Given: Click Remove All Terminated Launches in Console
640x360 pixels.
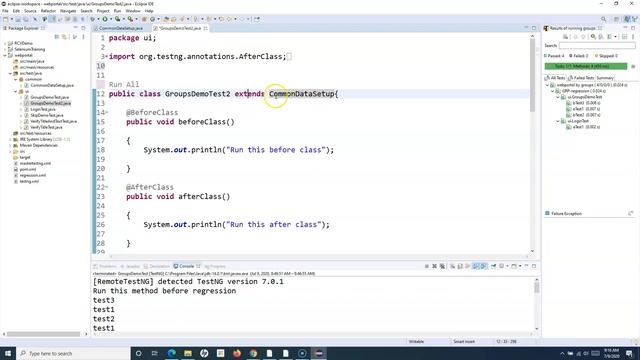Looking at the screenshot, I should [443, 266].
